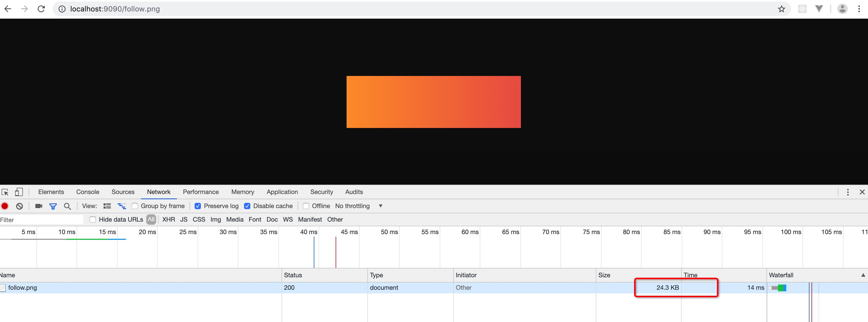Image resolution: width=868 pixels, height=322 pixels.
Task: Uncheck Disable cache
Action: click(x=247, y=206)
